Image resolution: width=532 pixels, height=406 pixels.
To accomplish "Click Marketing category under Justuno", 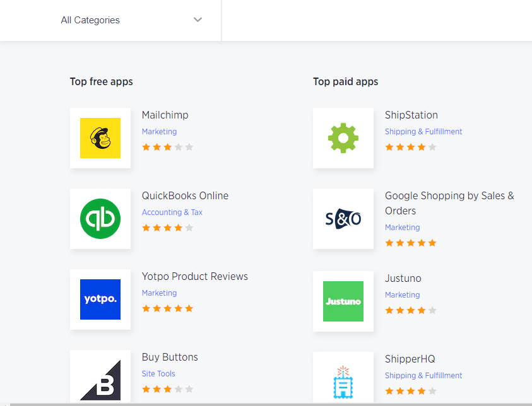I will [403, 295].
